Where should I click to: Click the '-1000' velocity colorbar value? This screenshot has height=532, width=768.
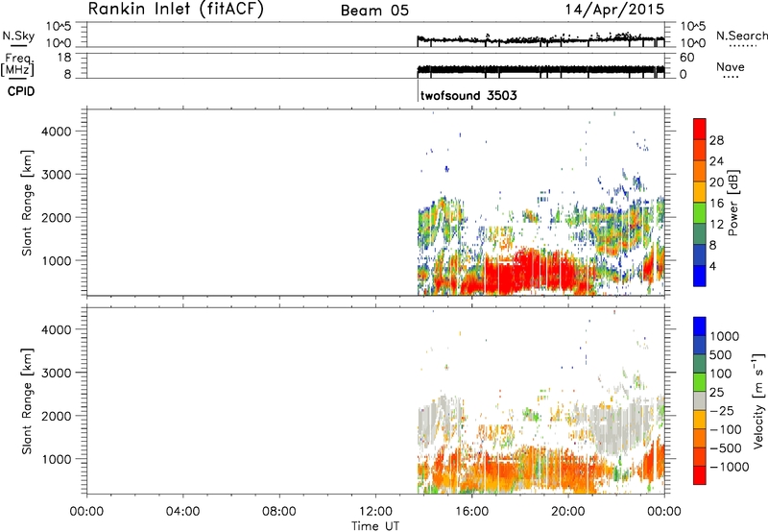pyautogui.click(x=729, y=467)
